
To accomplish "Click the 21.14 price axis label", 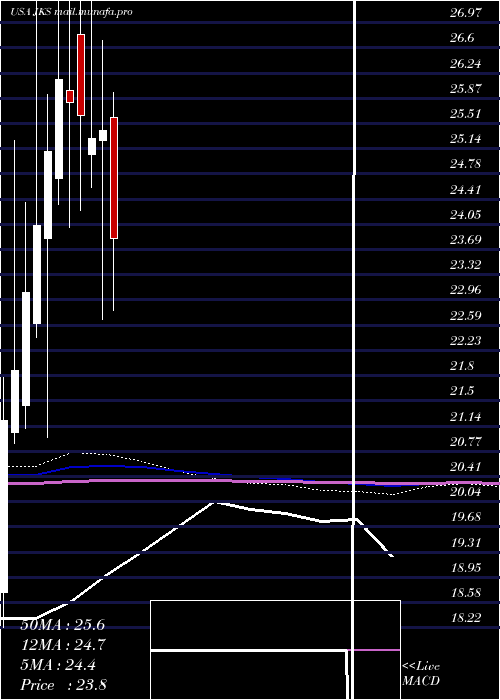I will pyautogui.click(x=466, y=416).
